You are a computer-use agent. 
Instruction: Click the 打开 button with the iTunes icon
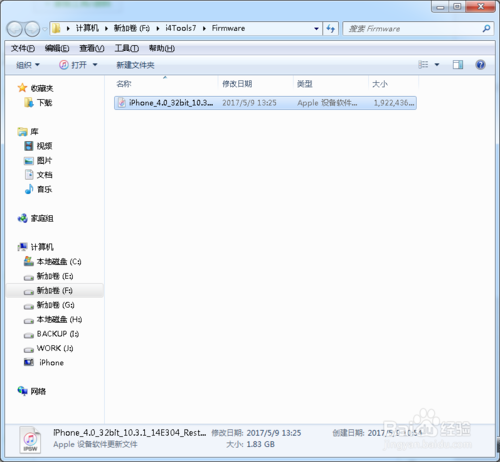pos(73,65)
